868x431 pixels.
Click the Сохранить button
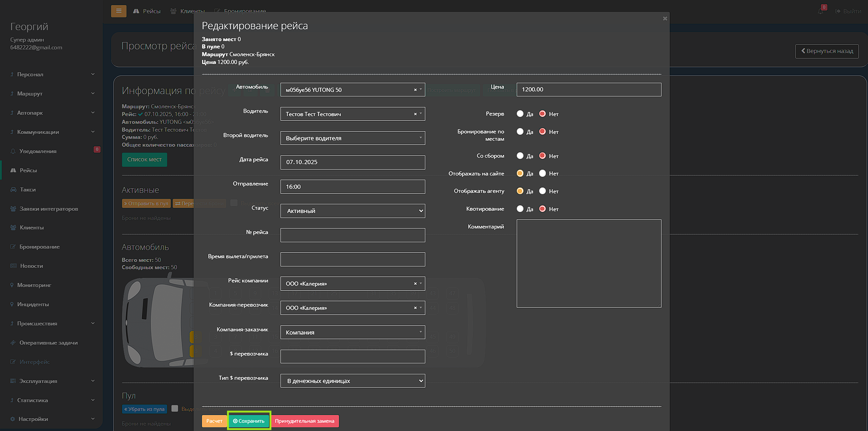[x=249, y=421]
